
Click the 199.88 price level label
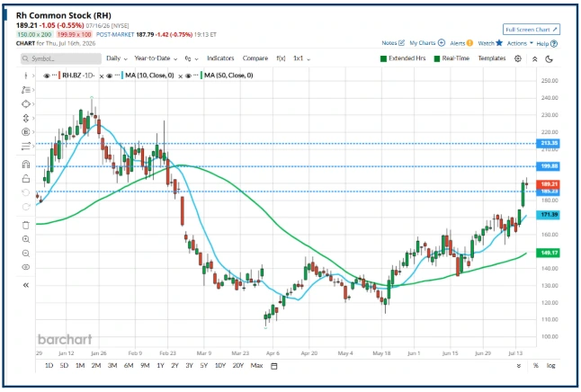(x=548, y=166)
